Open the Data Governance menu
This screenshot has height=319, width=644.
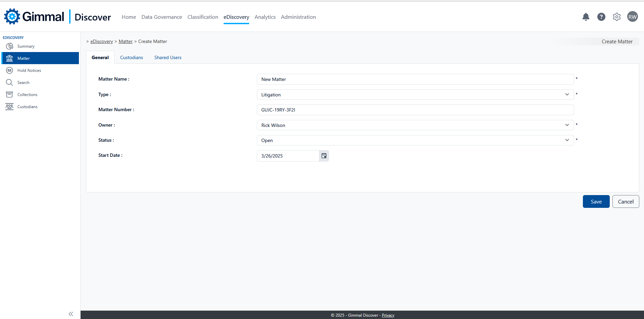click(162, 17)
